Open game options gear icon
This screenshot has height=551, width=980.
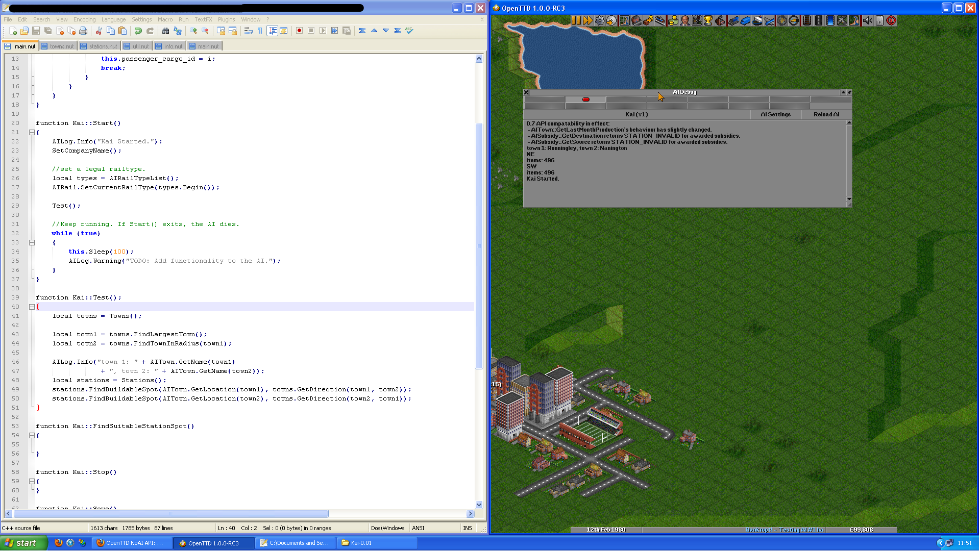[600, 20]
